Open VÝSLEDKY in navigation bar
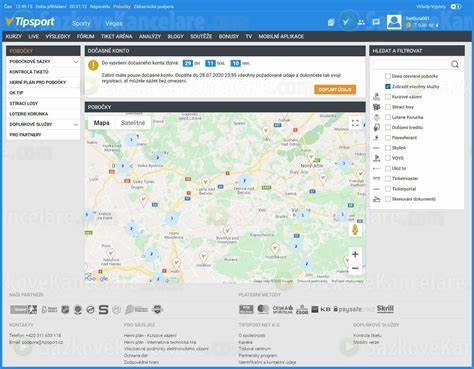The image size is (474, 369). [x=58, y=36]
